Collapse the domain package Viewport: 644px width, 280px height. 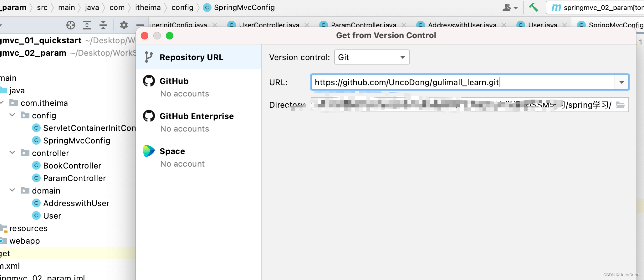tap(13, 190)
